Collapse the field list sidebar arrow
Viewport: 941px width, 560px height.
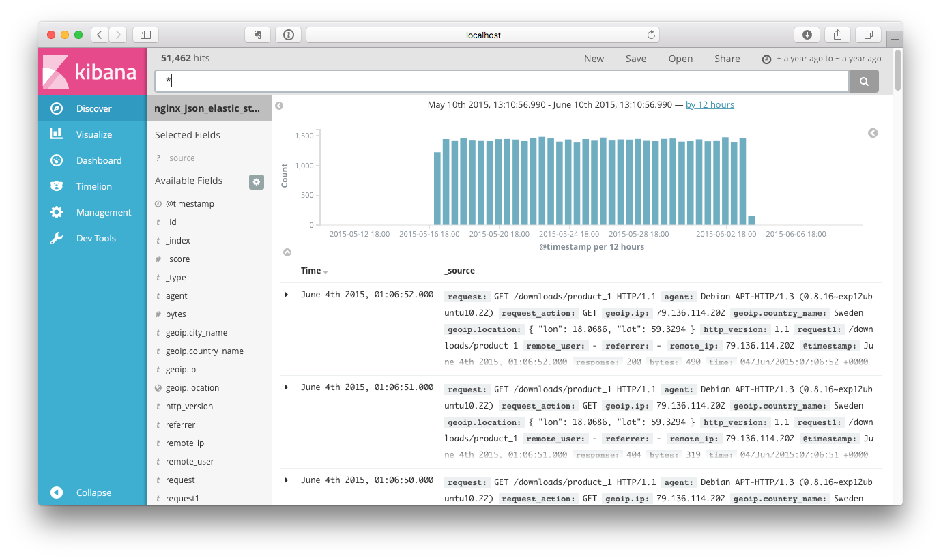pos(279,106)
